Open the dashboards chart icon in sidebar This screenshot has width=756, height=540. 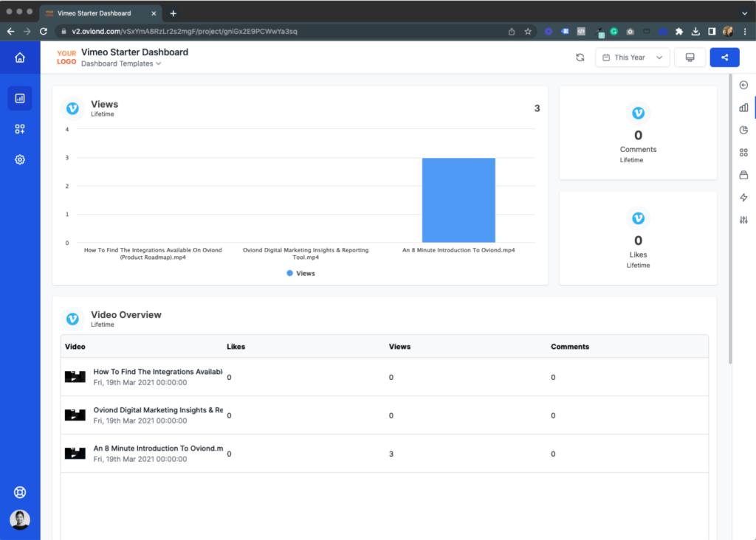(20, 98)
